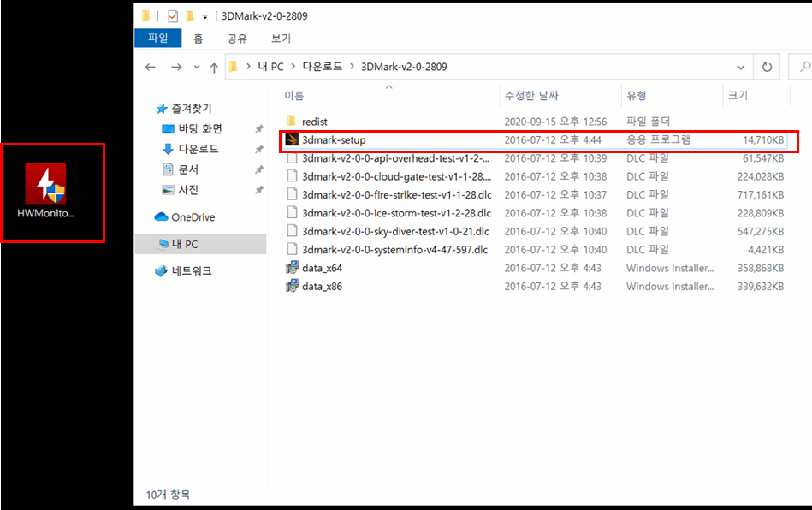Open OneDrive in navigation pane

tap(185, 217)
